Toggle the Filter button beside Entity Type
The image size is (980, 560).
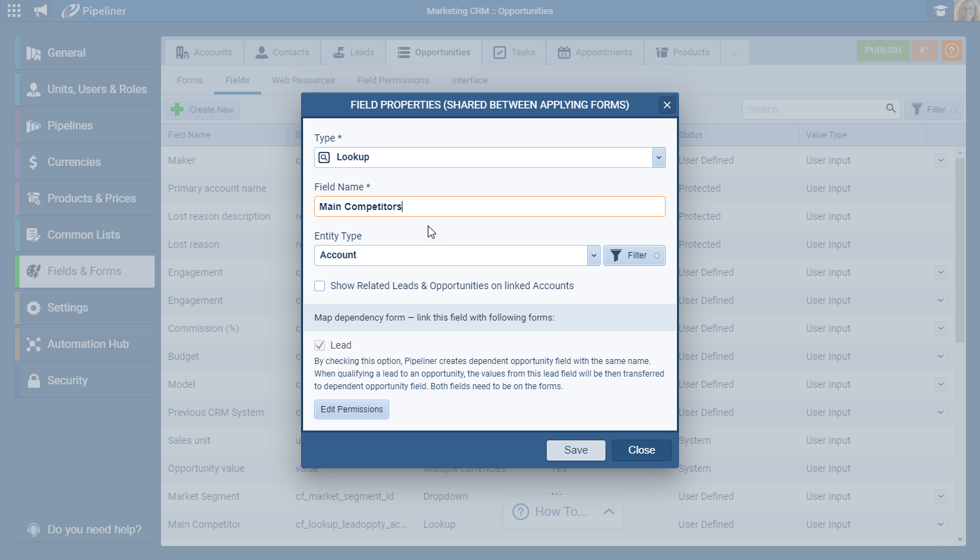point(633,255)
